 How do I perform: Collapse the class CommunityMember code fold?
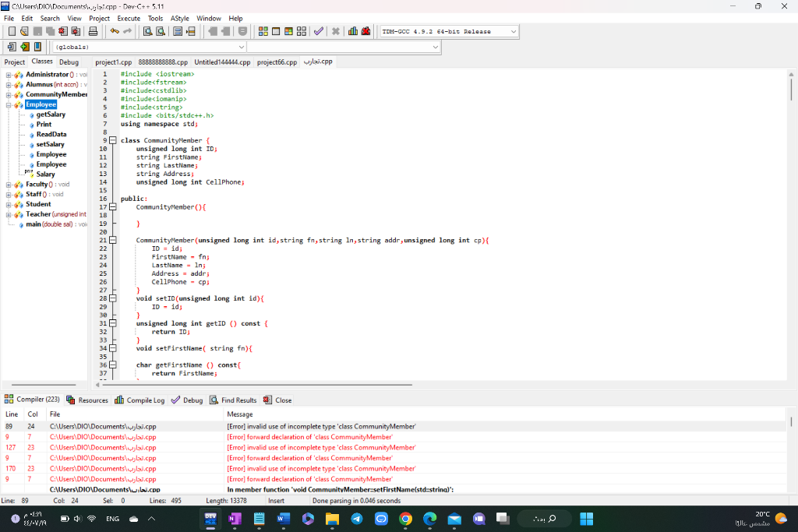click(x=112, y=140)
